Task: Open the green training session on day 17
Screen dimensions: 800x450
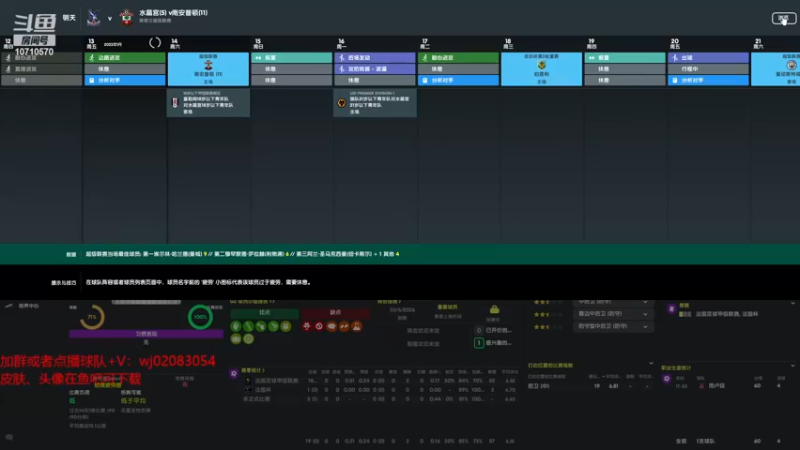Action: click(x=458, y=58)
